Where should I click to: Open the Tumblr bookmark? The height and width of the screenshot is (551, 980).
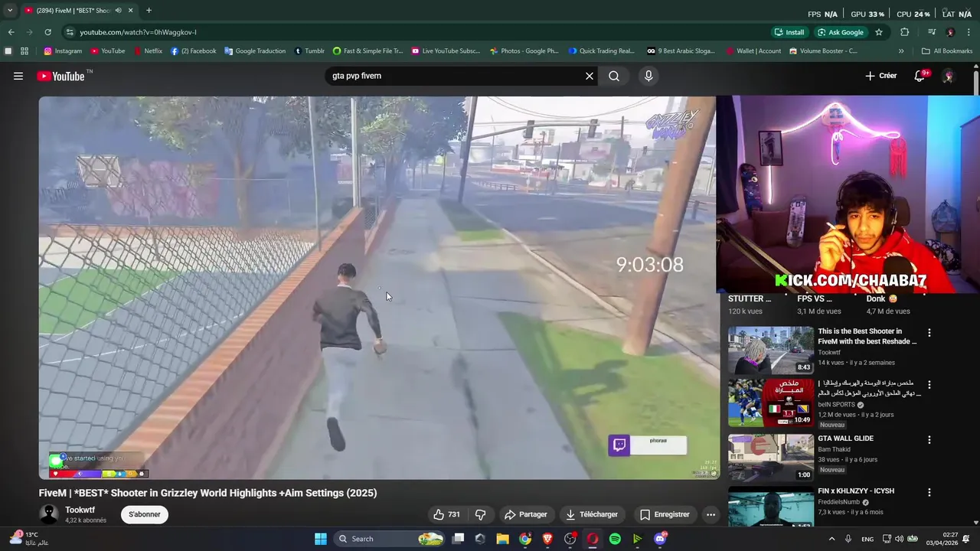[309, 51]
